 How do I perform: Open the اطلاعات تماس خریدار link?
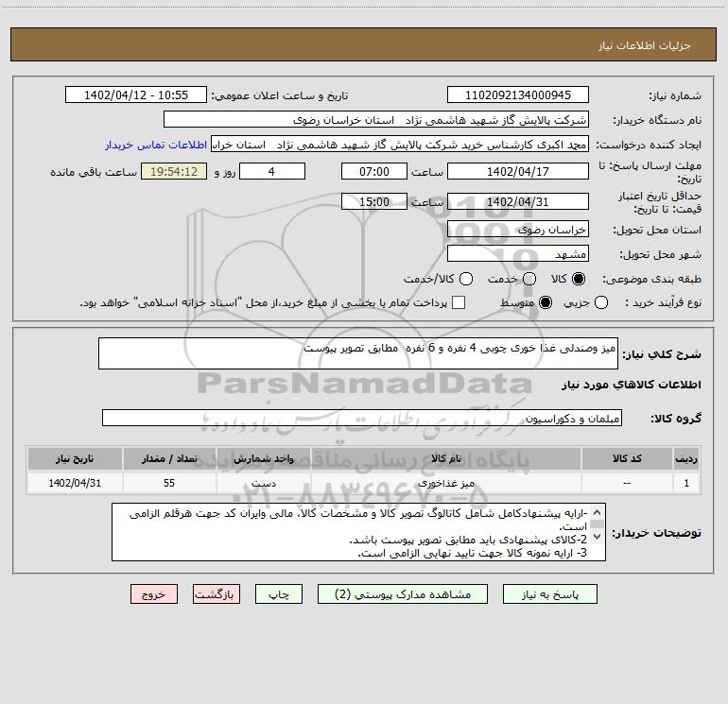tap(156, 145)
